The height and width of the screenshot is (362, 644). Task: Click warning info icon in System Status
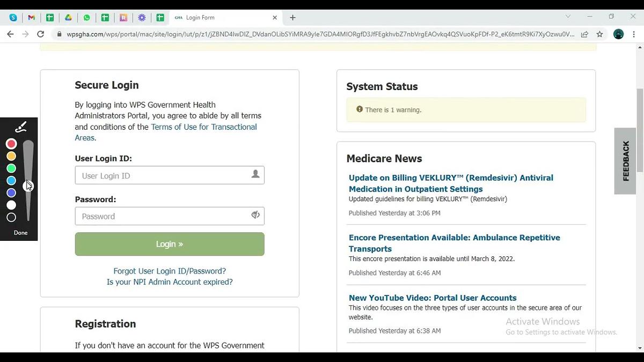click(x=360, y=109)
